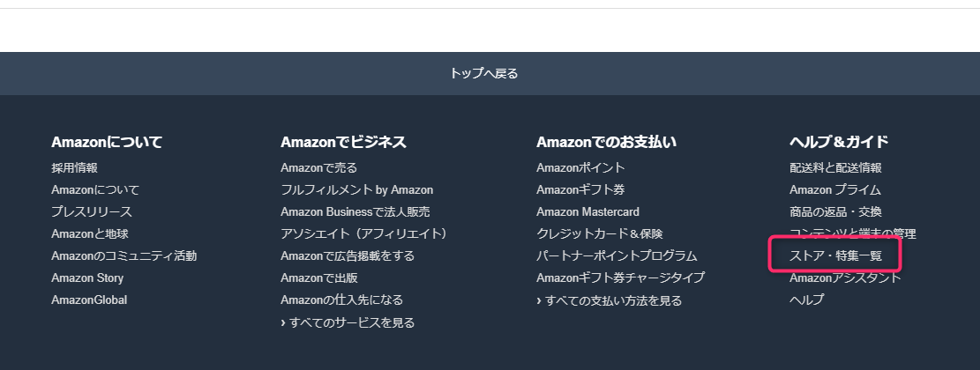Open Amazonのコミュニティ活動 link
Viewport: 980px width, 370px height.
point(123,255)
